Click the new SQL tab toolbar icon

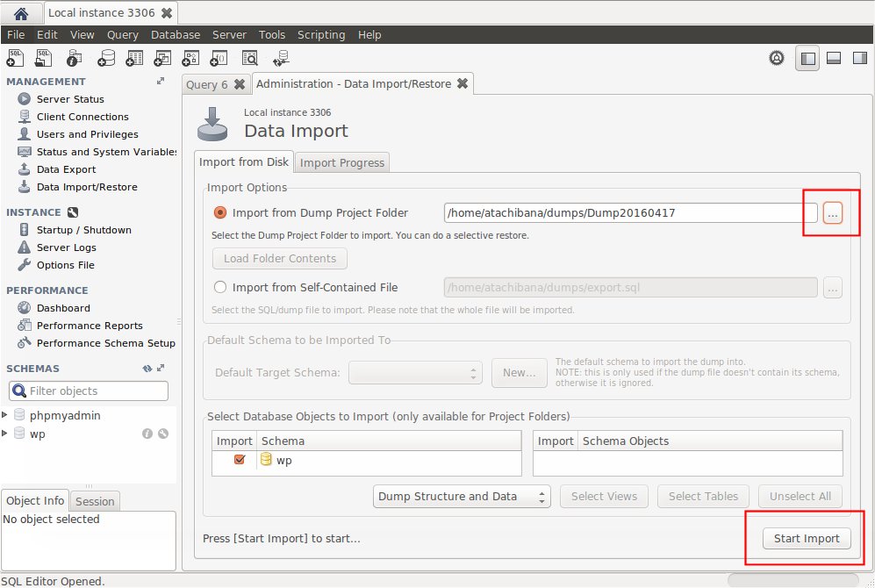coord(15,58)
